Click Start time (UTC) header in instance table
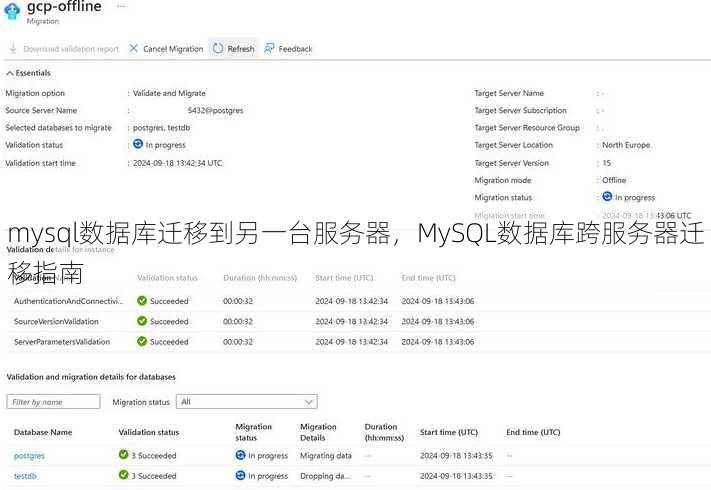711x490 pixels. (x=344, y=278)
